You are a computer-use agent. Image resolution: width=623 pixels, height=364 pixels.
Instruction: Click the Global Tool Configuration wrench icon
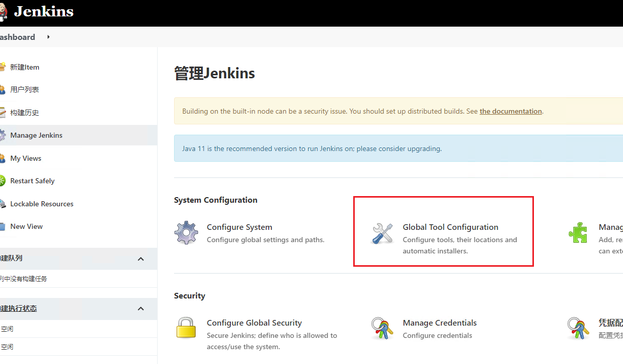coord(382,233)
